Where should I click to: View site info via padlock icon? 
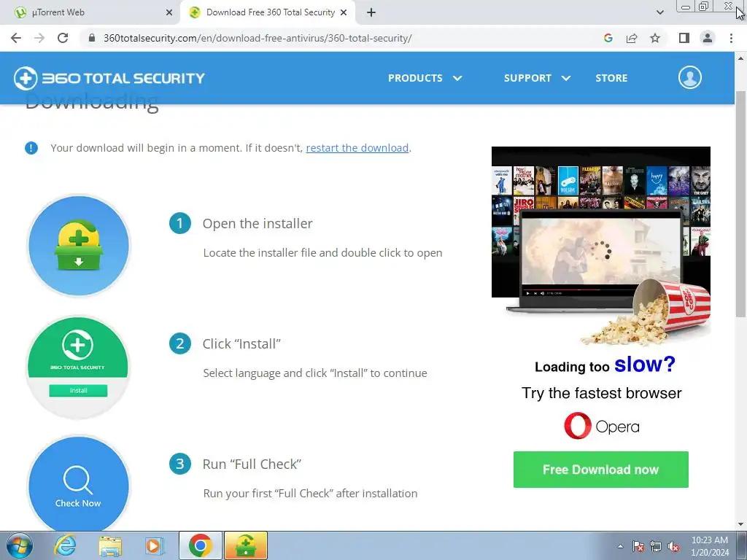pyautogui.click(x=92, y=38)
